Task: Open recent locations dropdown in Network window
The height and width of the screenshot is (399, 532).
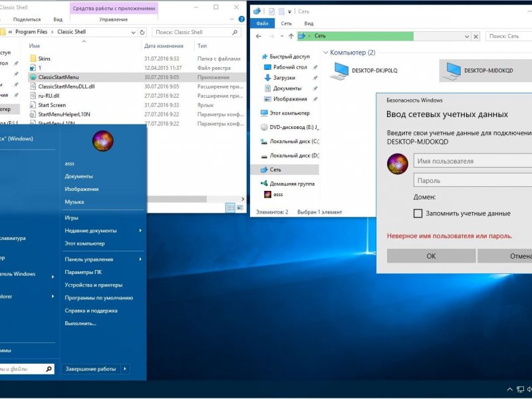Action: (x=281, y=36)
